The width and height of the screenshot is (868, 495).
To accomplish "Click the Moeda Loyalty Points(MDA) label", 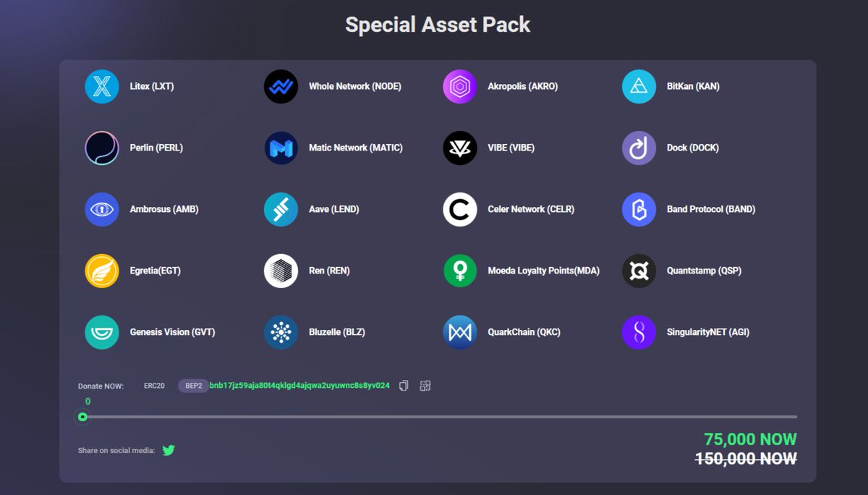I will click(x=544, y=271).
